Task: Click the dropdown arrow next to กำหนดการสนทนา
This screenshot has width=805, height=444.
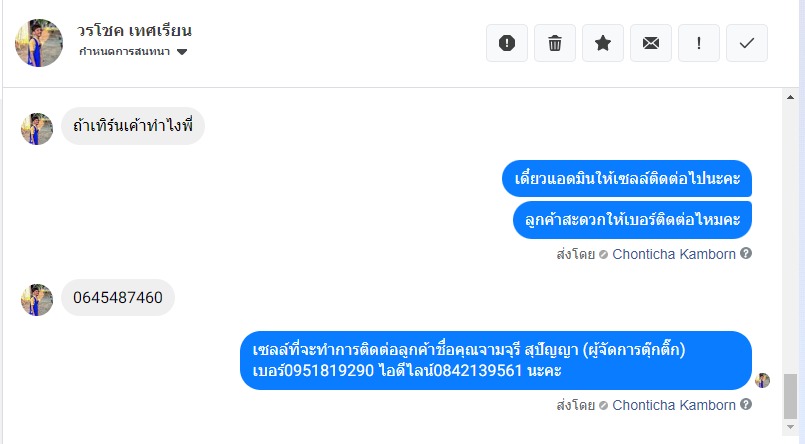Action: tap(182, 52)
